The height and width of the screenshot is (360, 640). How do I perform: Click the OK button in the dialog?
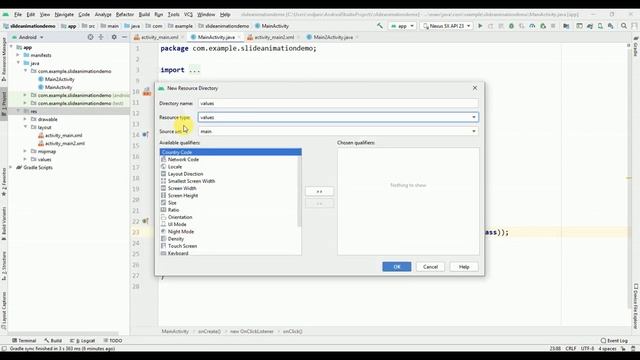tap(397, 267)
